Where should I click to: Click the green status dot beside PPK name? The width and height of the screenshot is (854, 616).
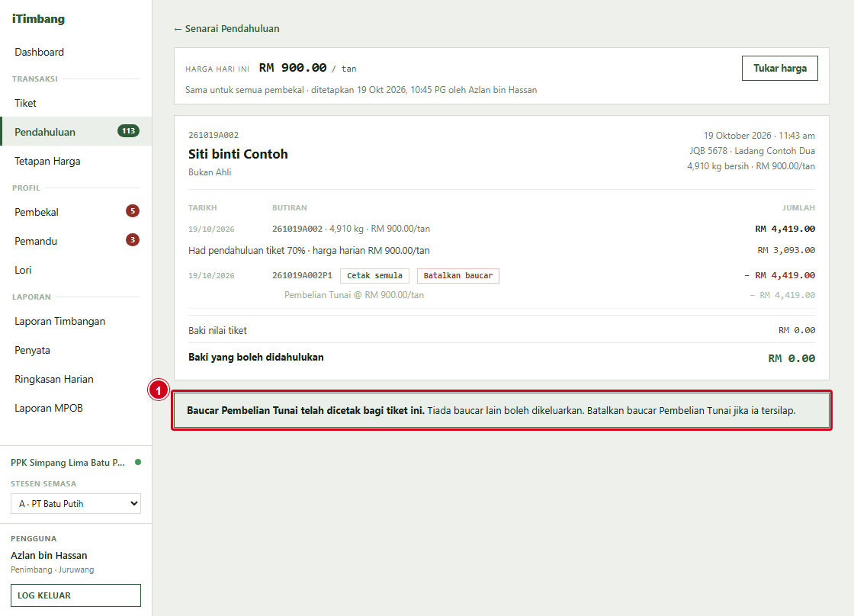click(x=138, y=462)
